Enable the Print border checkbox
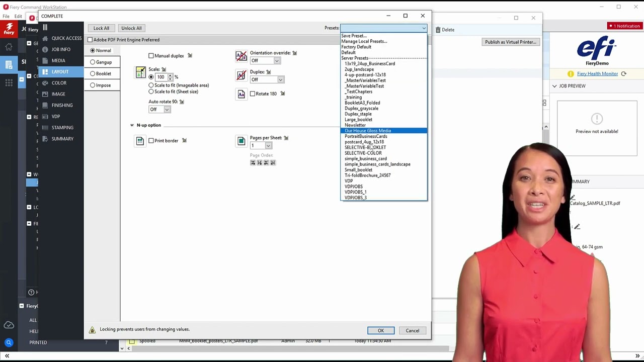This screenshot has height=362, width=644. [151, 141]
